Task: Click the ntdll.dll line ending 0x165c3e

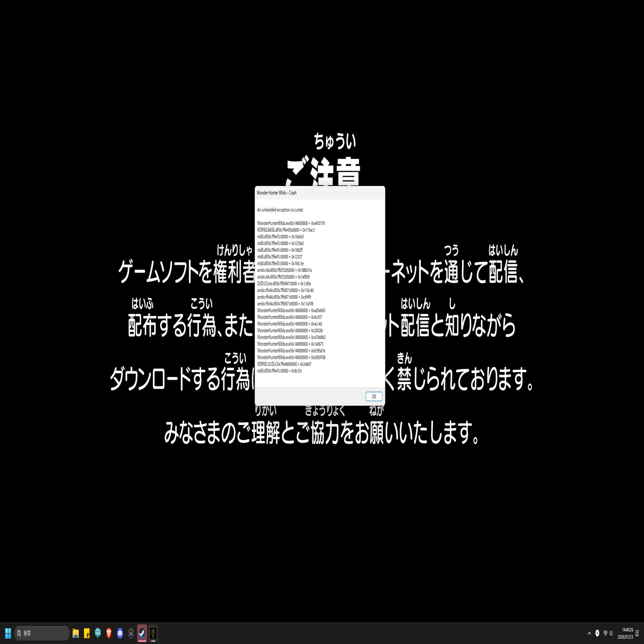Action: (280, 263)
